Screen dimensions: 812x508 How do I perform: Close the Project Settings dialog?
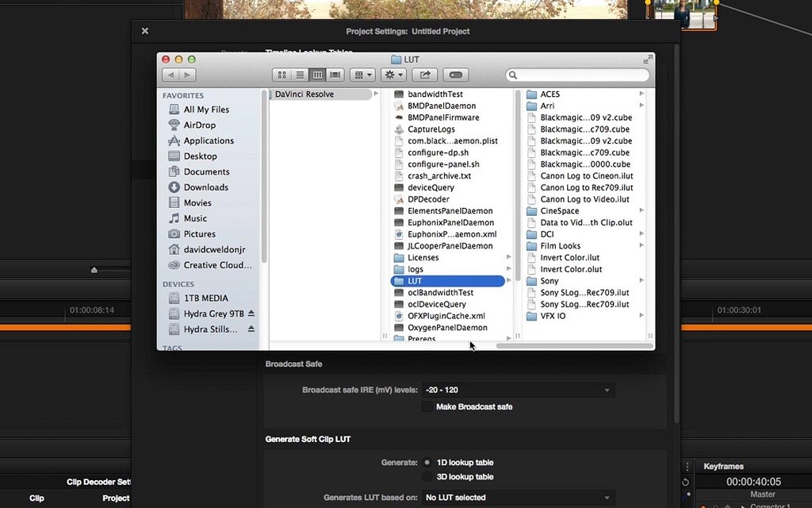click(x=145, y=31)
